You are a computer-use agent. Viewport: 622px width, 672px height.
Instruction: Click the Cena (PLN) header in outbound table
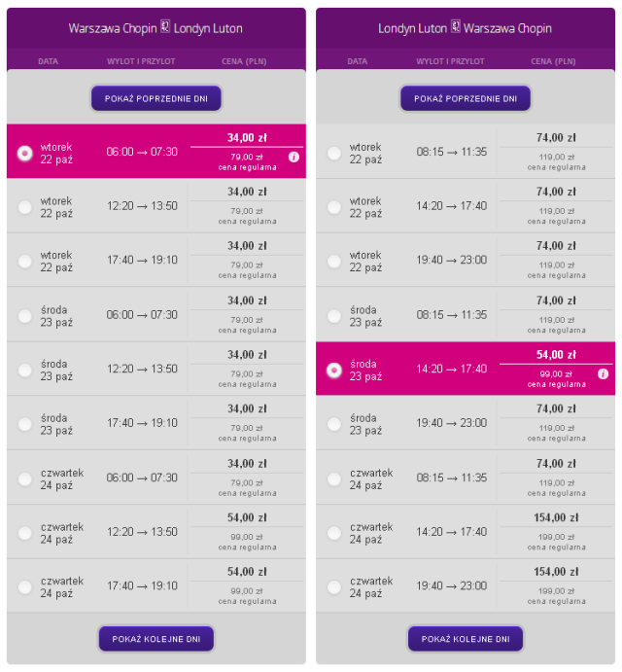[x=244, y=61]
